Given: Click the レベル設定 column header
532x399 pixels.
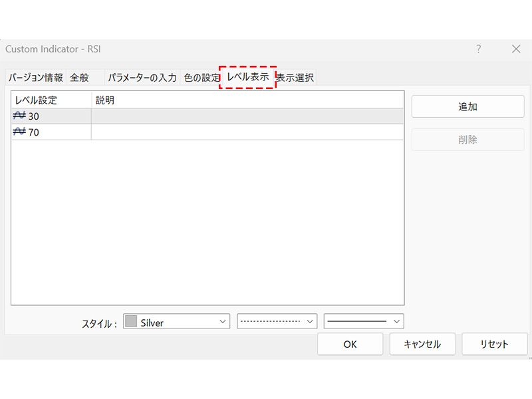Looking at the screenshot, I should tap(51, 100).
